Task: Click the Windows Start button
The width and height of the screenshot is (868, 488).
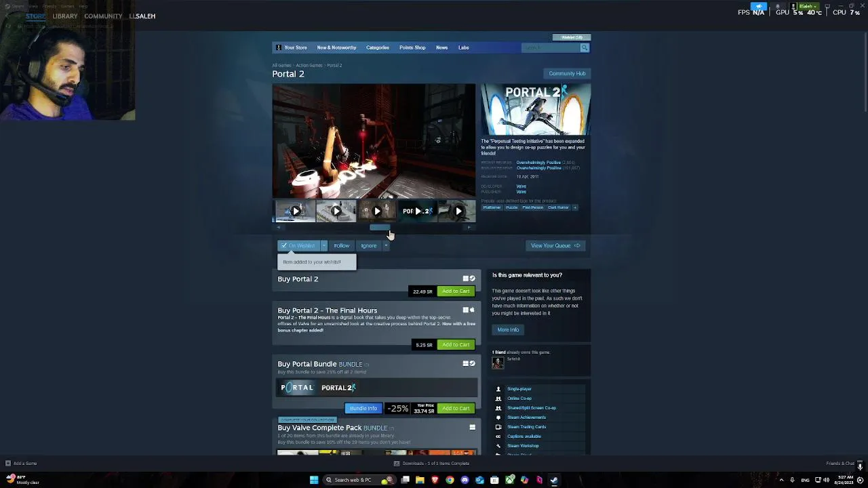Action: pyautogui.click(x=314, y=480)
